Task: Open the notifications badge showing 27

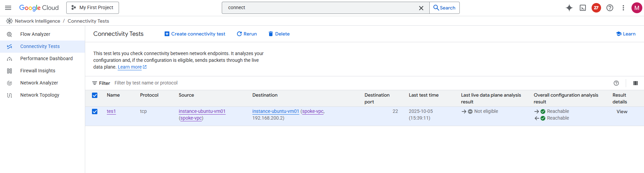Action: (596, 8)
